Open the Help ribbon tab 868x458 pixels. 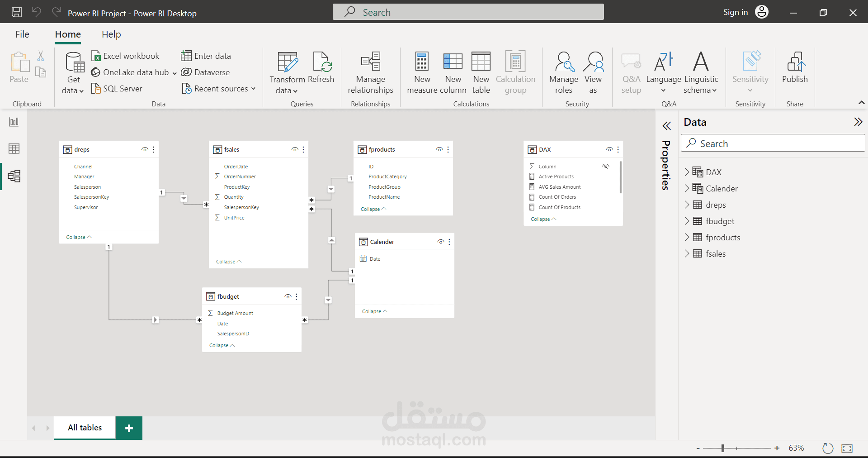tap(111, 34)
